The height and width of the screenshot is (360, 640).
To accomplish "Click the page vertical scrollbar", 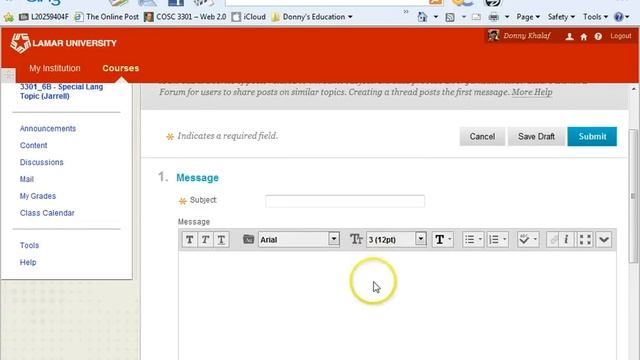I will point(633,196).
